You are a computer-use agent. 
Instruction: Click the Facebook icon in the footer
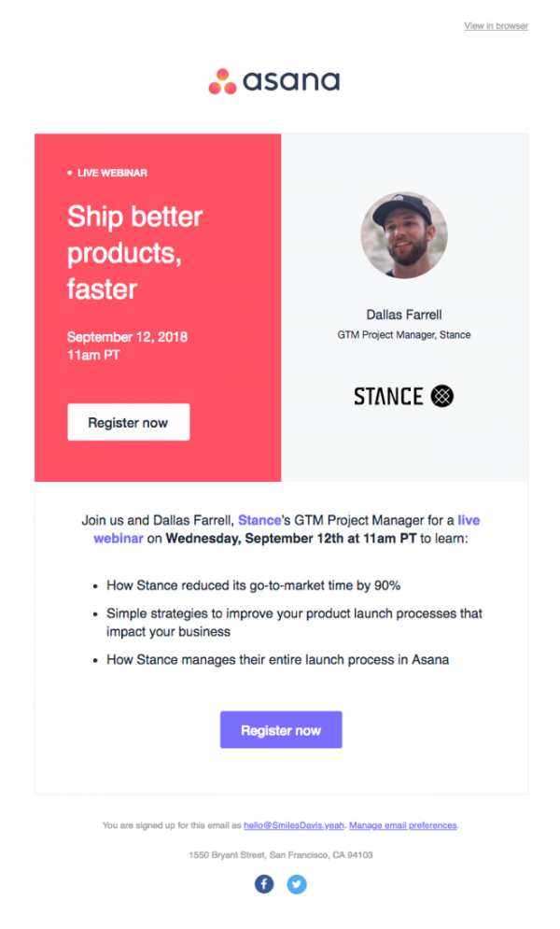click(x=264, y=884)
